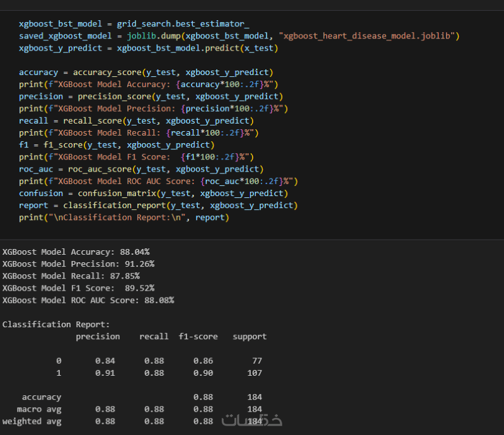Click the macro avg row label
Image resolution: width=504 pixels, height=435 pixels.
coord(39,409)
